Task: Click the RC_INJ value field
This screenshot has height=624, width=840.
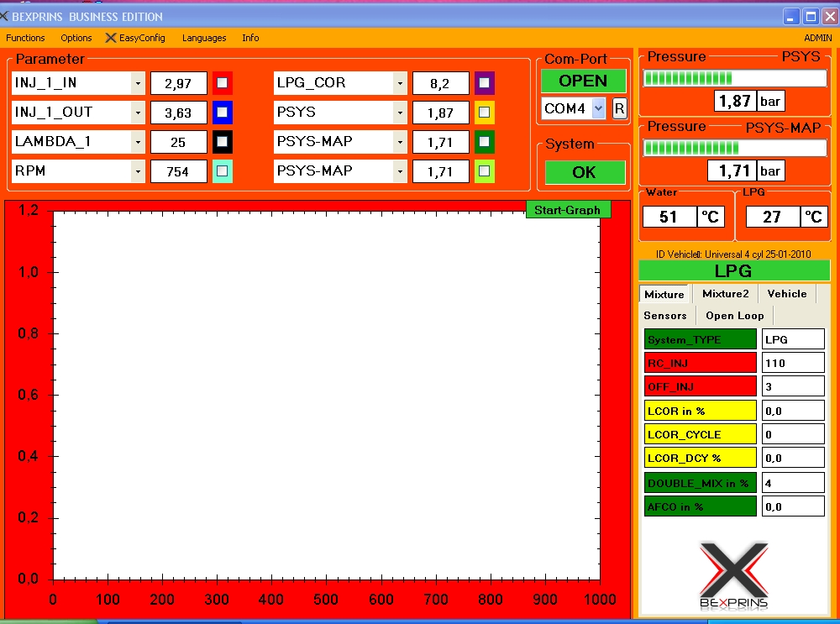Action: 793,363
